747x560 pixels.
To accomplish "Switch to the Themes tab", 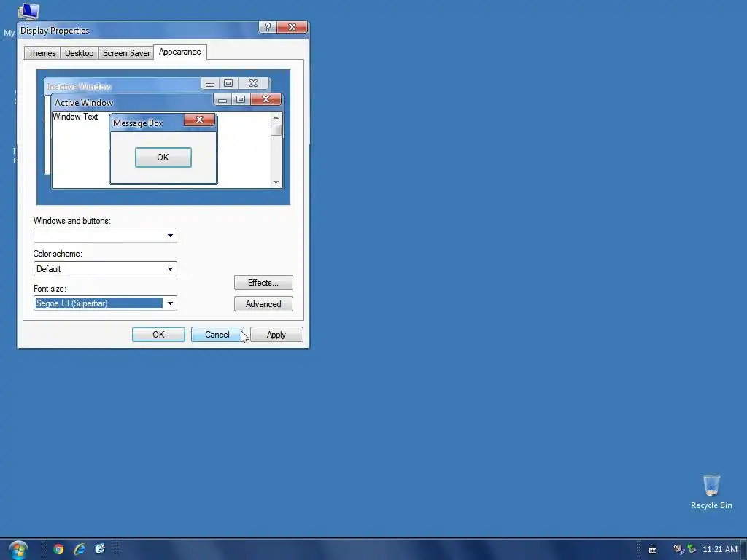I will tap(42, 52).
